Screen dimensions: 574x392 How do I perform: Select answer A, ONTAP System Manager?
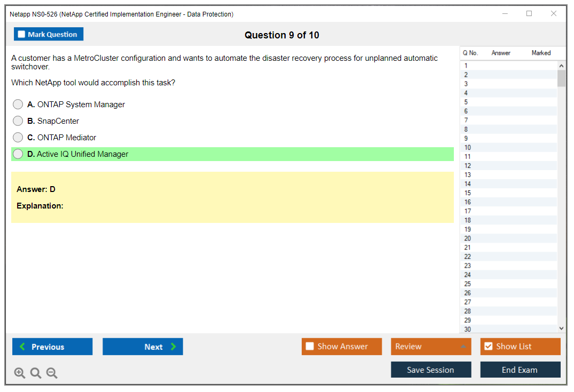(18, 105)
